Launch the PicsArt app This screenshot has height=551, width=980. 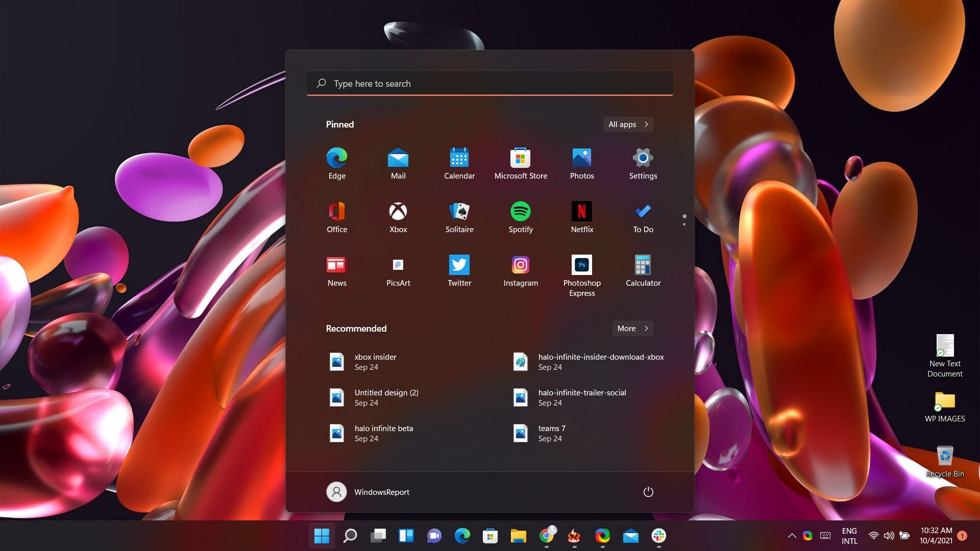click(x=398, y=265)
